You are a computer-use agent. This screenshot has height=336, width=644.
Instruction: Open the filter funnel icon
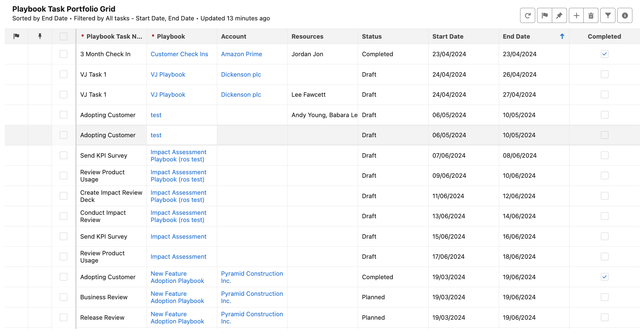pyautogui.click(x=608, y=15)
